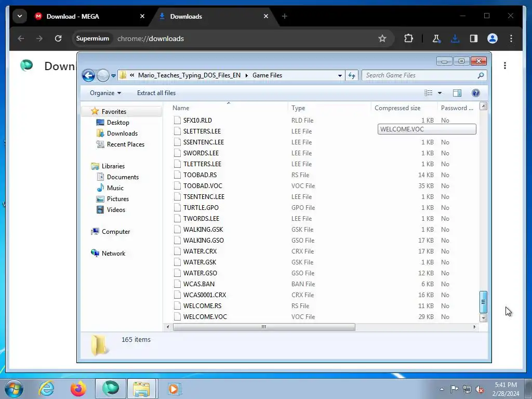This screenshot has height=399, width=532.
Task: Open Videos library
Action: tap(116, 210)
